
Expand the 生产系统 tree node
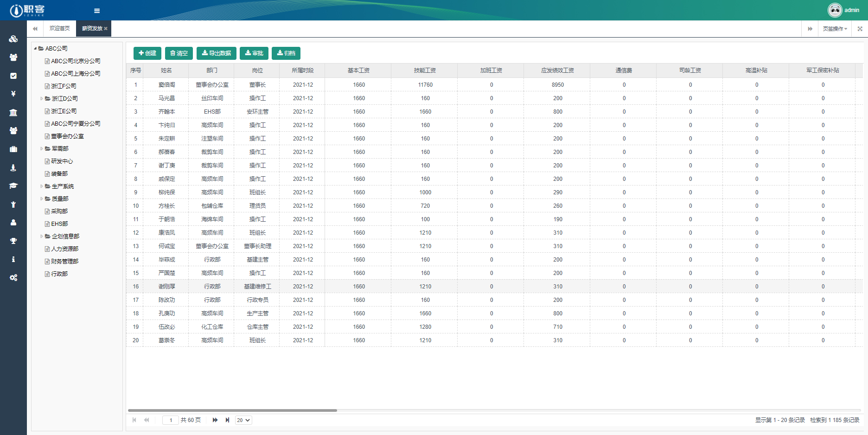pos(42,186)
